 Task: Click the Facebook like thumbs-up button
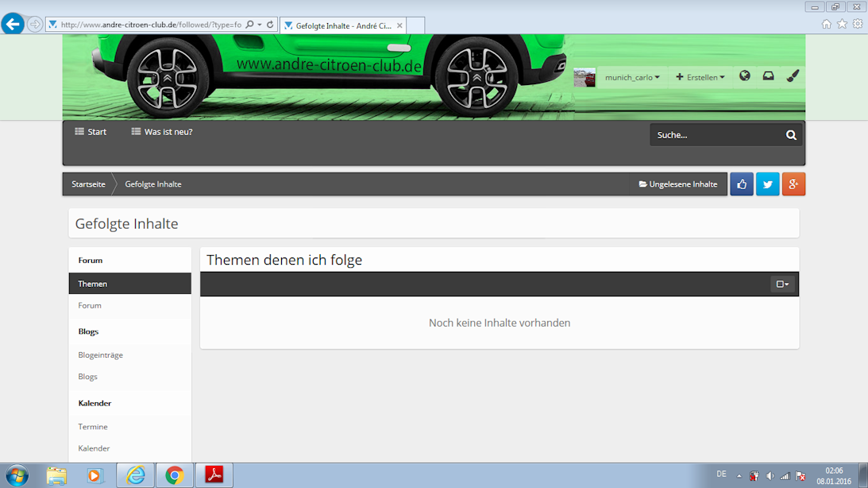coord(742,184)
